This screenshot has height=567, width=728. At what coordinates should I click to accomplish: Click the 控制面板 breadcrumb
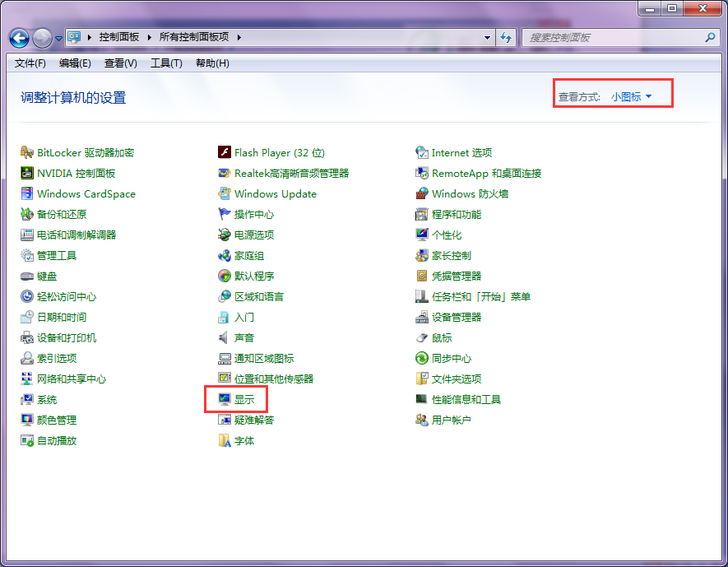[x=118, y=37]
